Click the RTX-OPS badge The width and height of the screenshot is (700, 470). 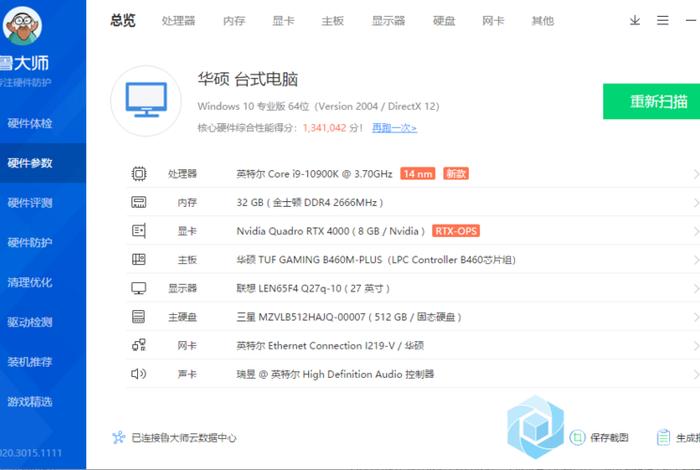click(456, 231)
